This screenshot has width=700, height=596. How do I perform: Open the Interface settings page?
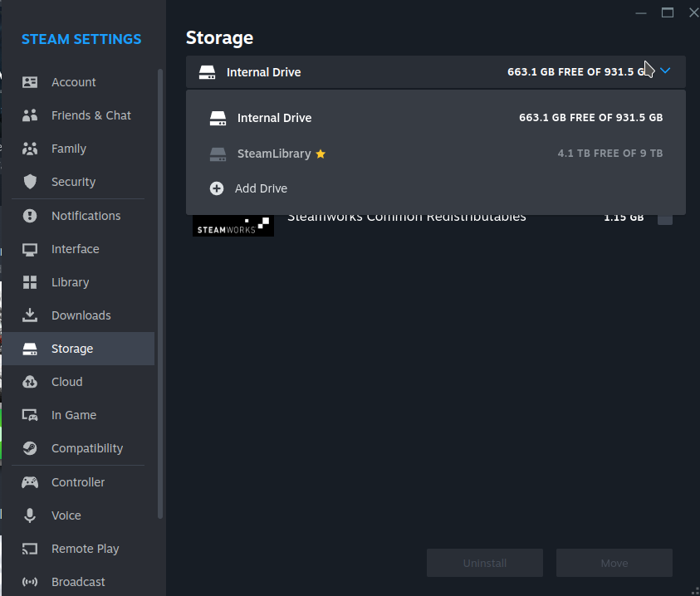(x=75, y=249)
